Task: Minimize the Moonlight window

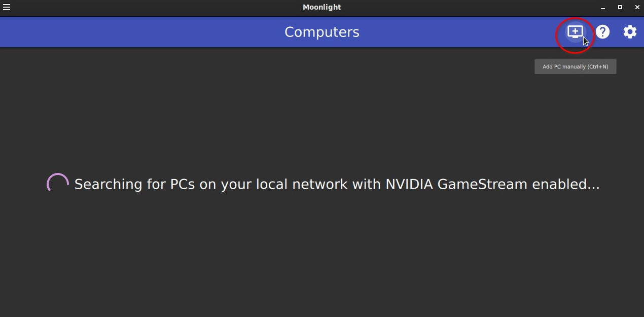Action: coord(603,8)
